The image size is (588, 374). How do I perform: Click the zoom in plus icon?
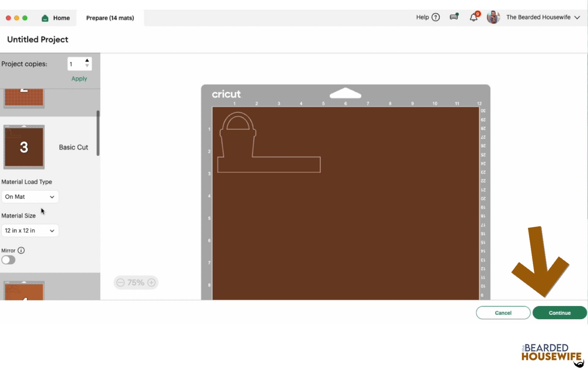pyautogui.click(x=151, y=282)
